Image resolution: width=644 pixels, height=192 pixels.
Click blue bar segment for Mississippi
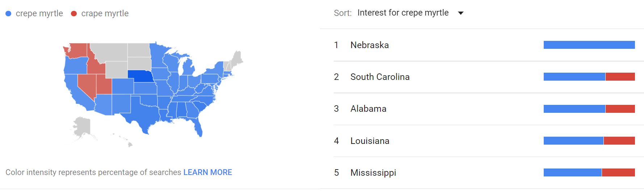point(572,172)
